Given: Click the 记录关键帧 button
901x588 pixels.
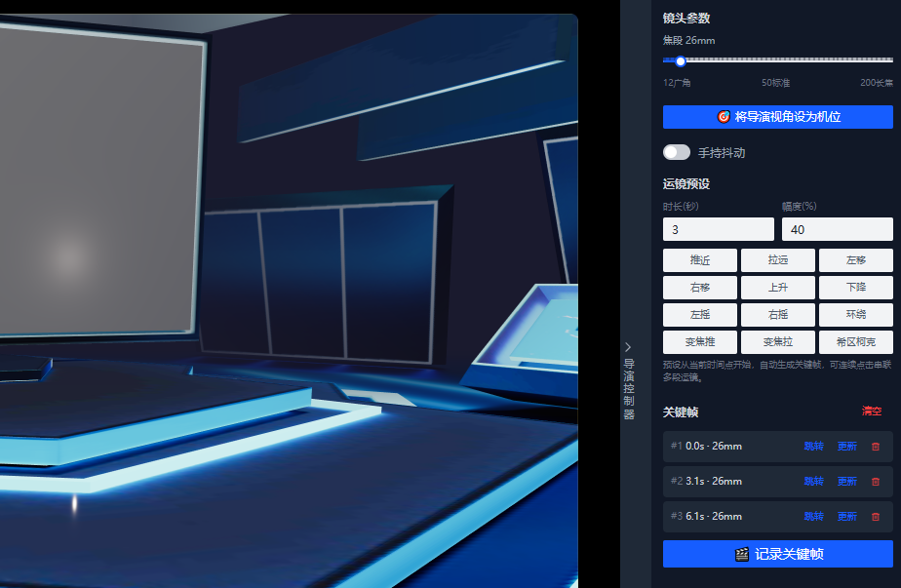Looking at the screenshot, I should 777,554.
